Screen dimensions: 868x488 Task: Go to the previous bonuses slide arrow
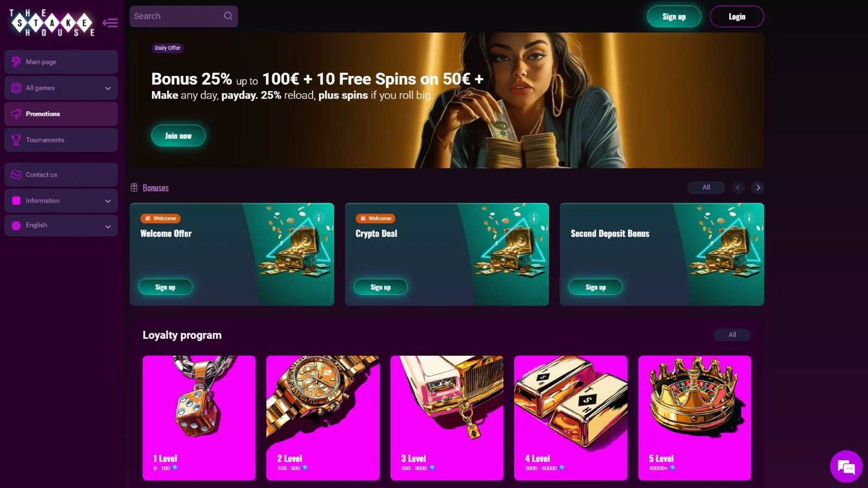738,188
